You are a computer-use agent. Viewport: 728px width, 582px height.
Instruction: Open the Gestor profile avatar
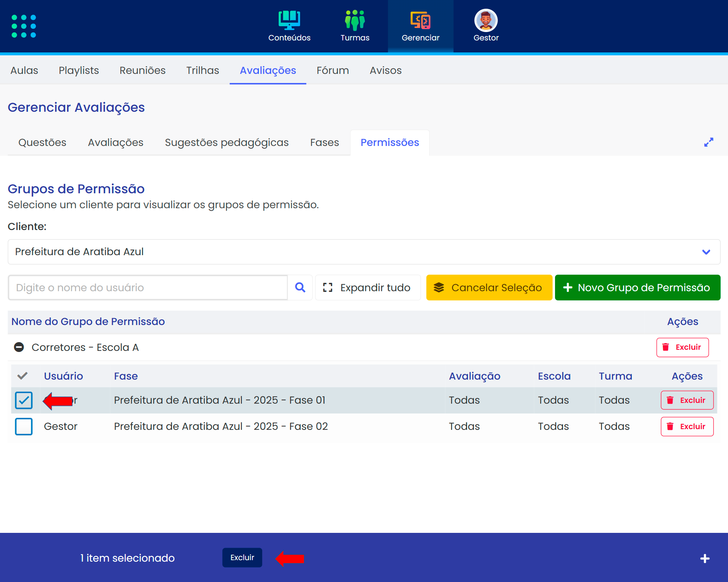(x=486, y=20)
